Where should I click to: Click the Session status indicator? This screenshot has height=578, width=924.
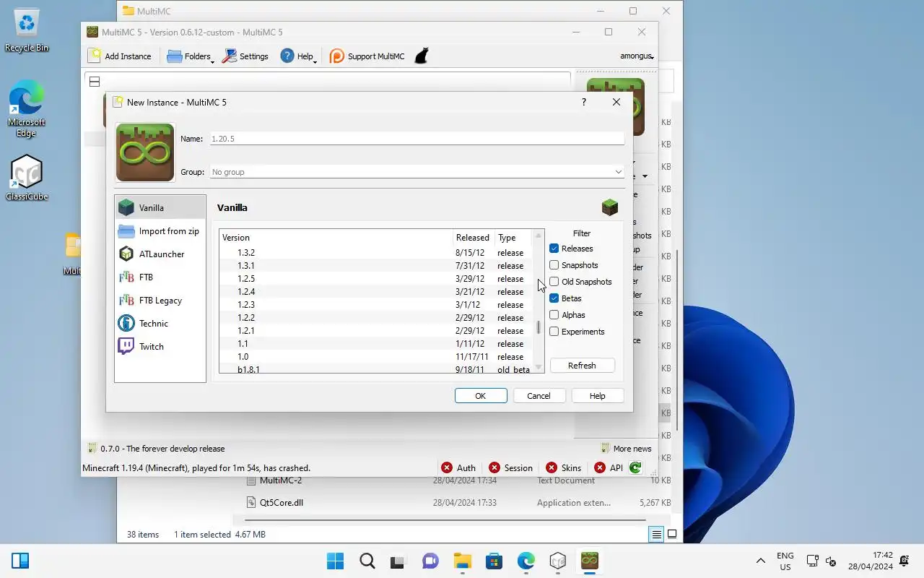point(510,468)
